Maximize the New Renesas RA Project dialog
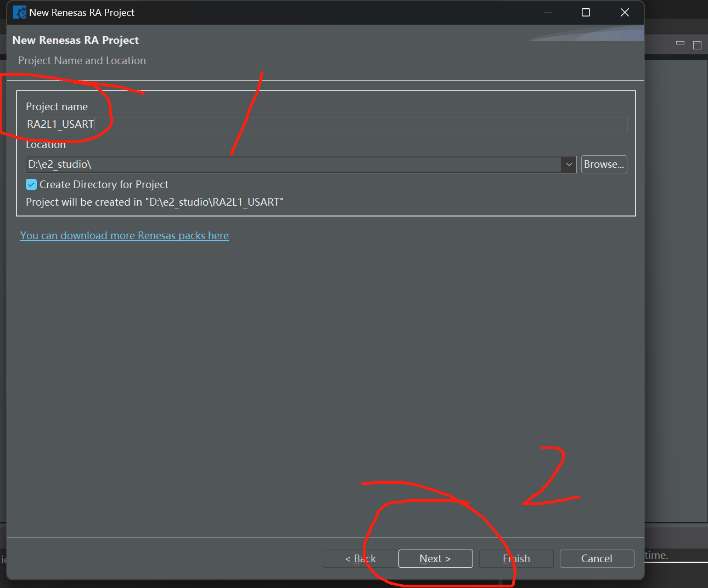 tap(586, 12)
